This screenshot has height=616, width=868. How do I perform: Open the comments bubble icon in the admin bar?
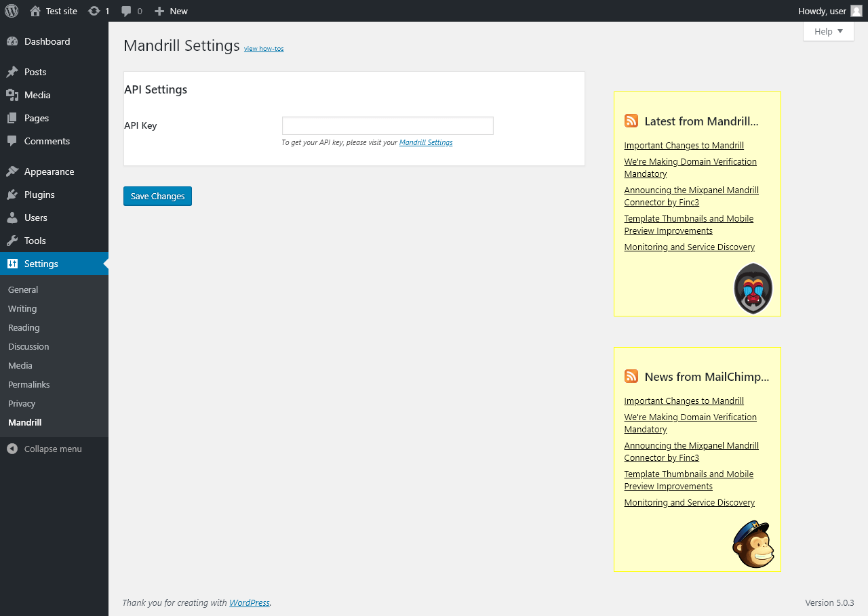coord(126,11)
